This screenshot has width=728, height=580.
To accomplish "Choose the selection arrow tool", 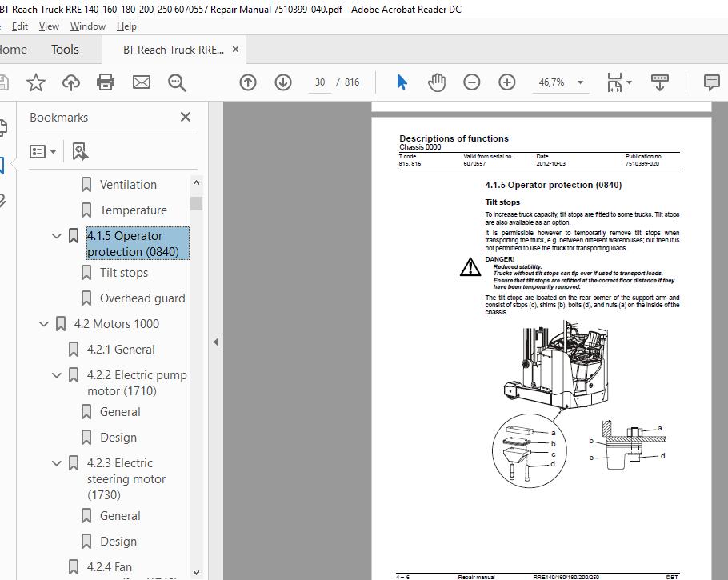I will pyautogui.click(x=402, y=82).
